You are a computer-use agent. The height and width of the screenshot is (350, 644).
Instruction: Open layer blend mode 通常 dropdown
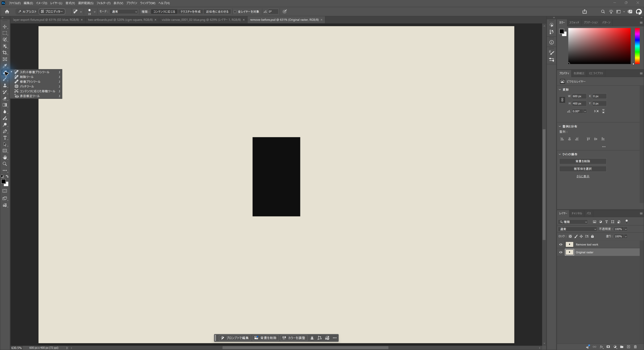coord(578,229)
